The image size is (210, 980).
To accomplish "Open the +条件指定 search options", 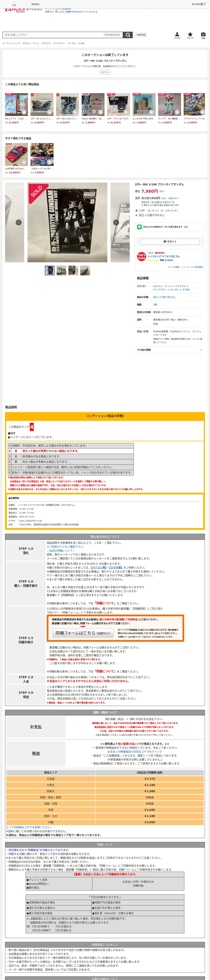I will pos(141,35).
